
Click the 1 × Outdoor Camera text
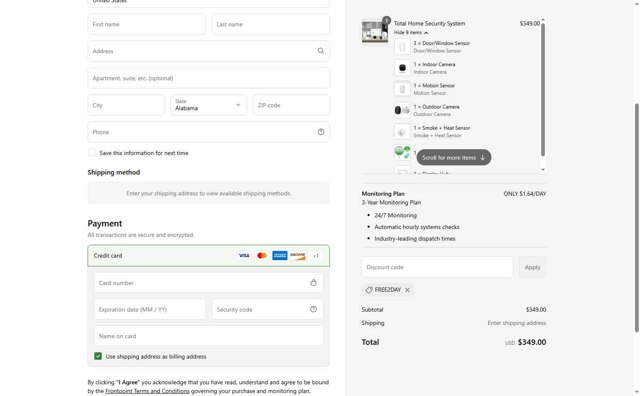(436, 107)
